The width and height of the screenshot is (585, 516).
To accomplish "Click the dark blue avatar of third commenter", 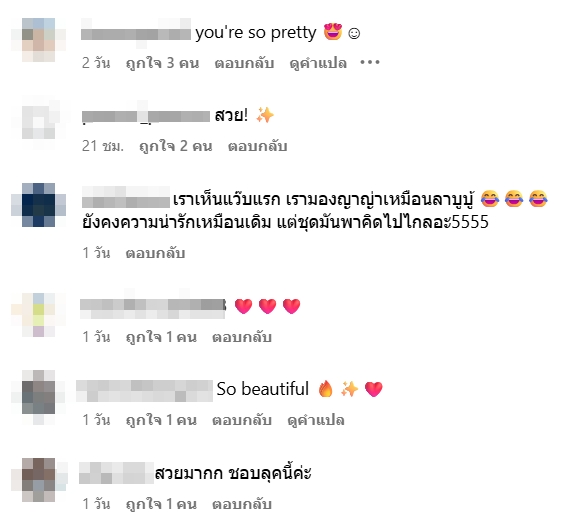I will coord(38,205).
